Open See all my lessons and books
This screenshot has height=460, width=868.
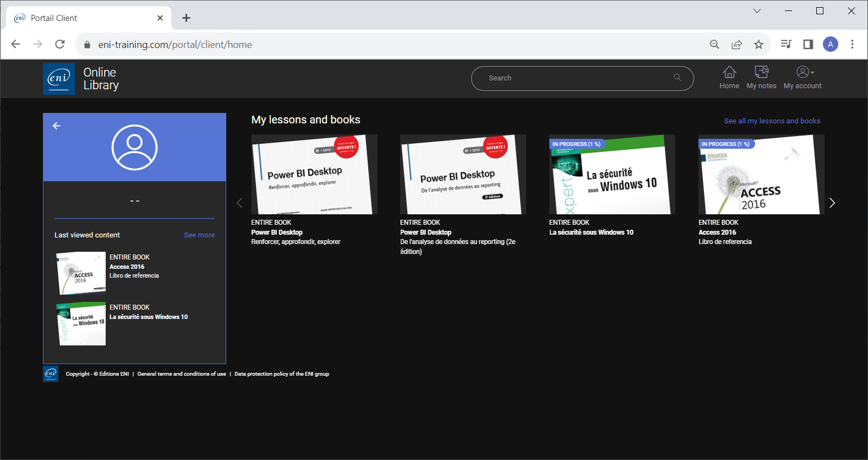pyautogui.click(x=772, y=121)
